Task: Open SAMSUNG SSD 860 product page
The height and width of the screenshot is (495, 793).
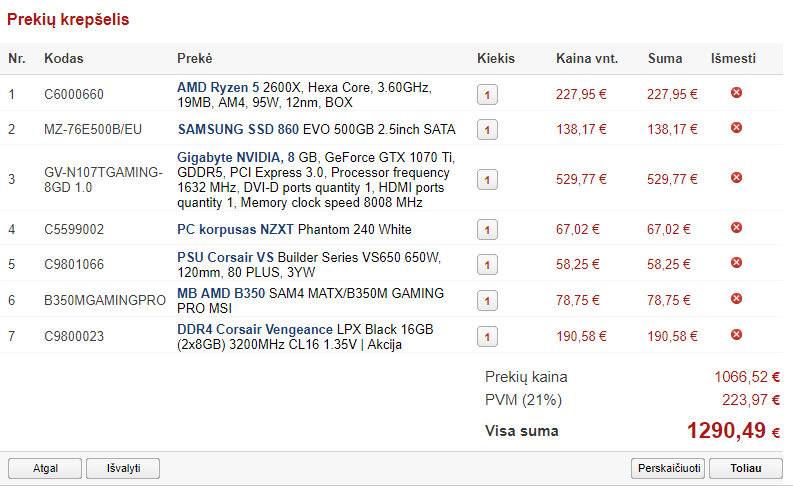Action: pos(238,129)
